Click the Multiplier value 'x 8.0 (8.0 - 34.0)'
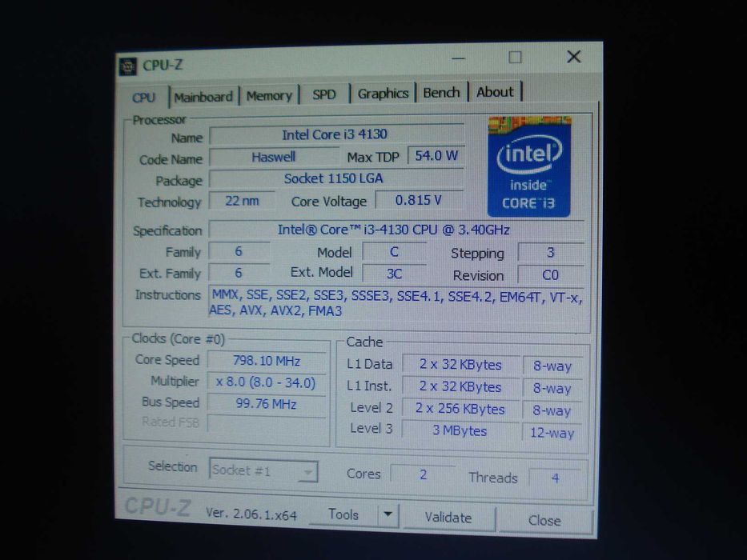This screenshot has width=747, height=560. 267,383
